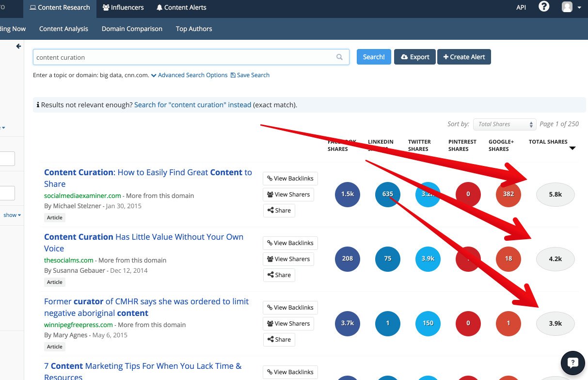Open the Content Alerts tab
588x380 pixels.
coord(181,7)
